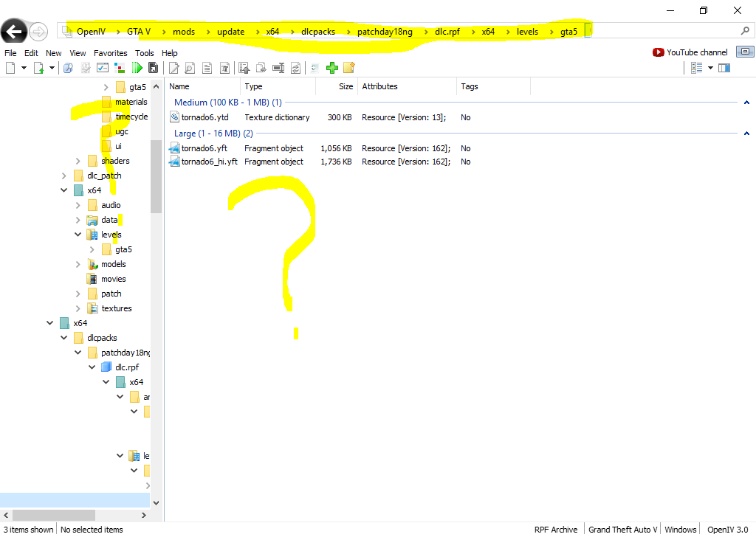Go to the dlc.rpf breadcrumb
This screenshot has width=756, height=537.
[x=447, y=32]
